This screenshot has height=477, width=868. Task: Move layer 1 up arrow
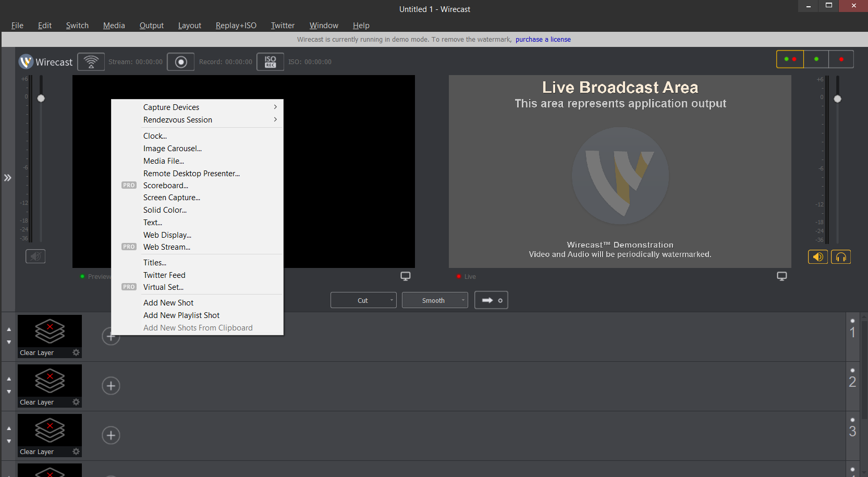click(x=9, y=329)
